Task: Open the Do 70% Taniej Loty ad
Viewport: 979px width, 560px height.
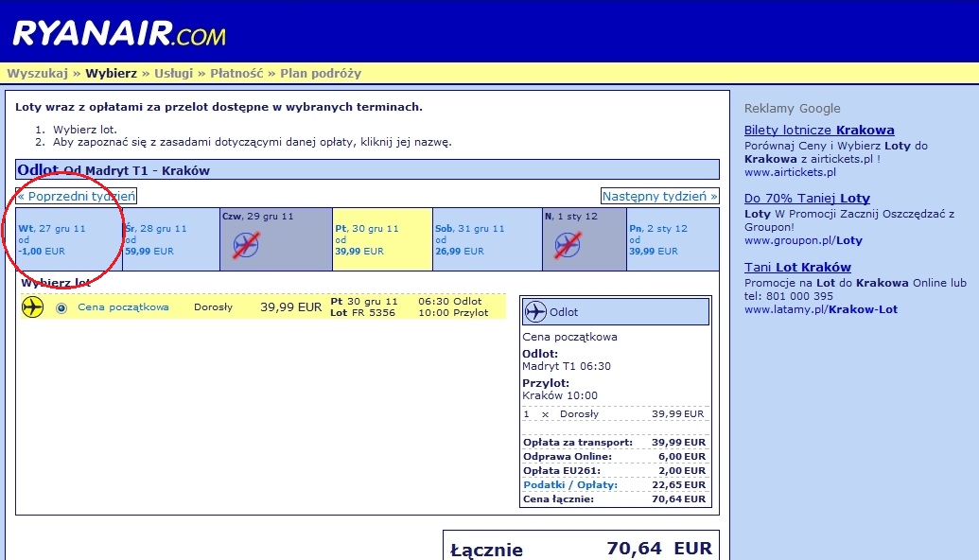Action: click(807, 198)
